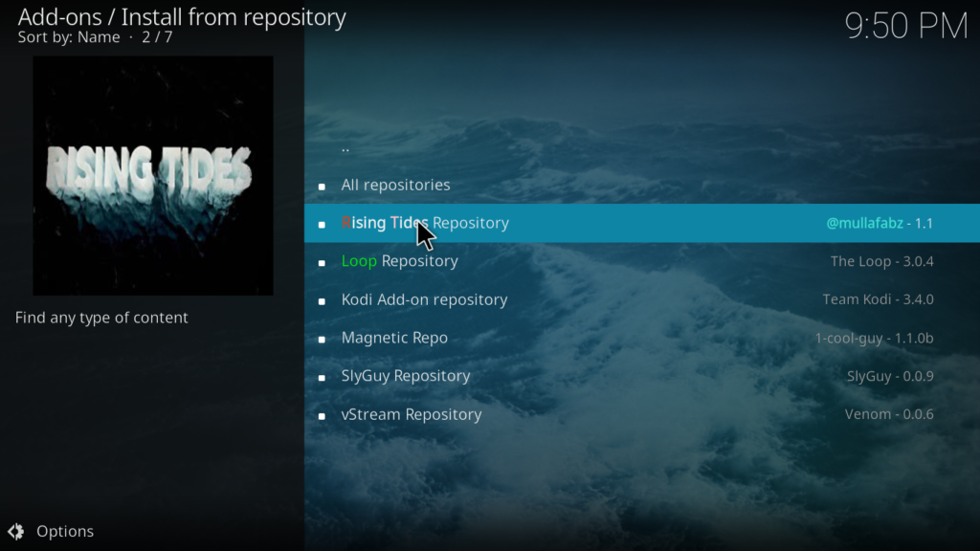Select the SlyGuy Repository label

(x=406, y=376)
